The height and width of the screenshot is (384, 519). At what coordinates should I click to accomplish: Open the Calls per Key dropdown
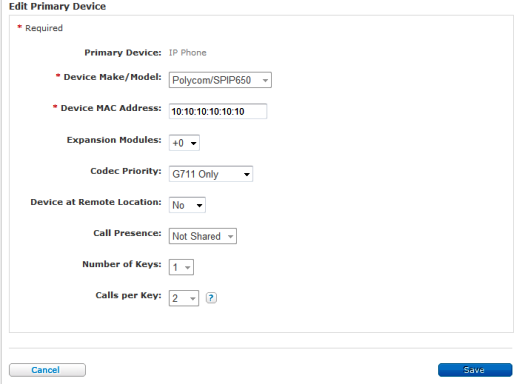[x=184, y=298]
